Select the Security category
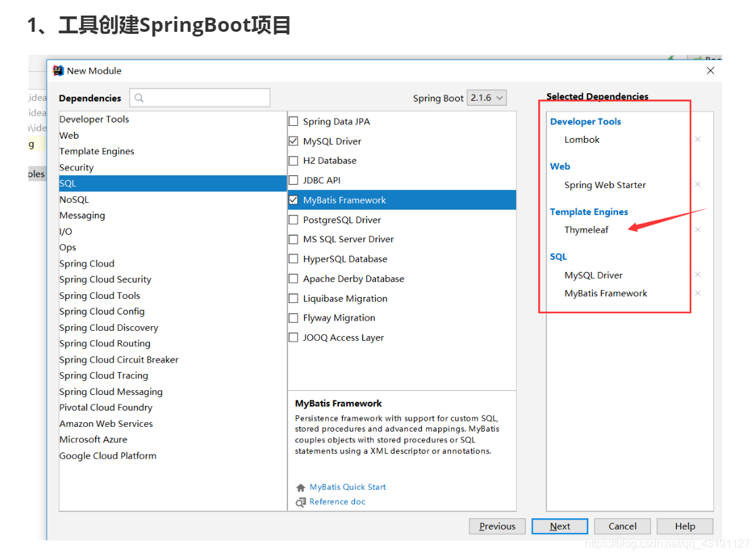The width and height of the screenshot is (756, 556). click(172, 167)
